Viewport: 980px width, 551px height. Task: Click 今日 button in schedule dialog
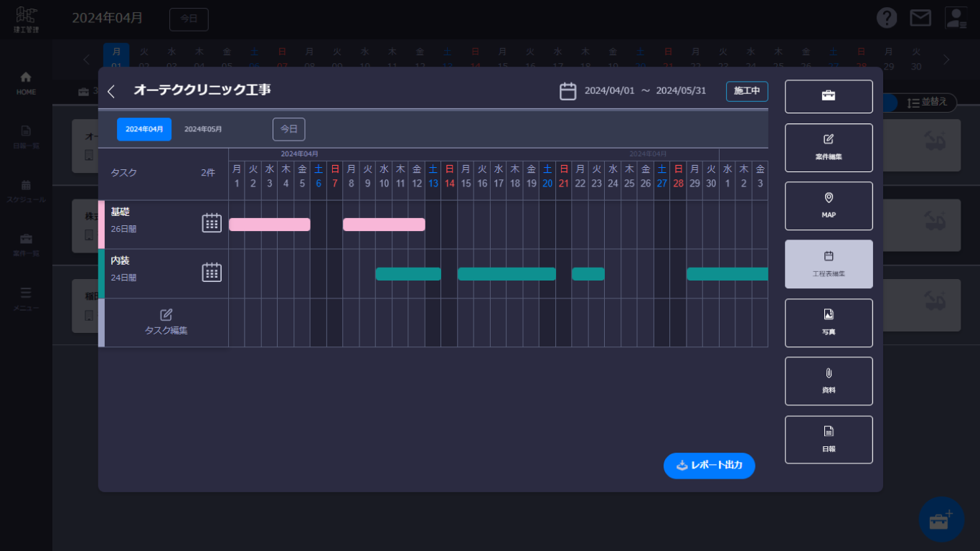point(288,129)
